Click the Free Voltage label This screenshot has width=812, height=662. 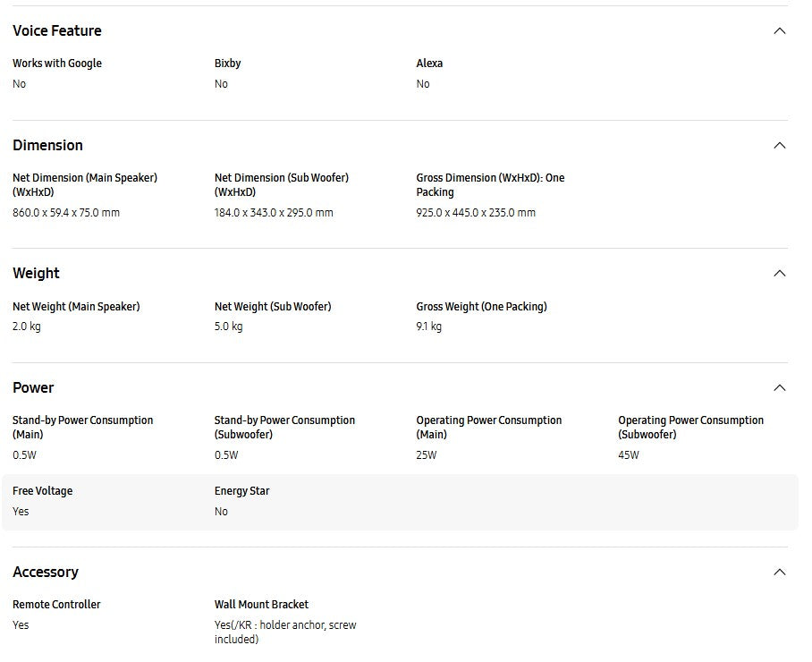coord(42,491)
